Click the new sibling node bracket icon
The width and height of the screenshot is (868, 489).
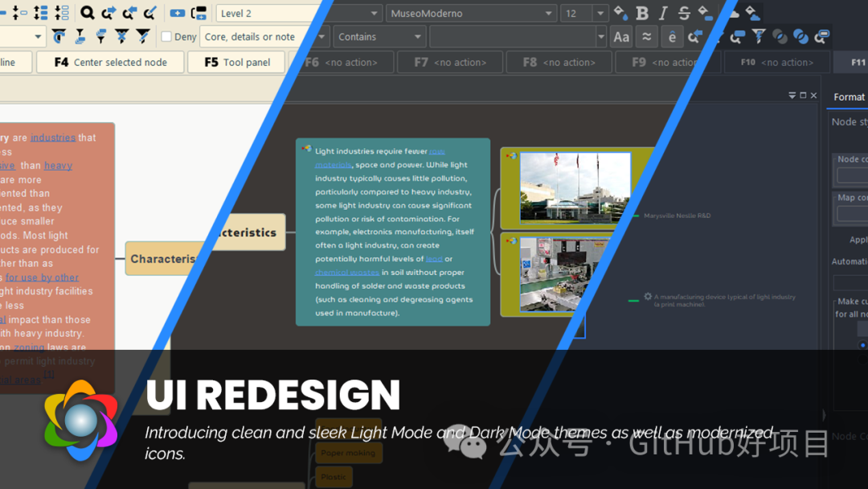[199, 13]
